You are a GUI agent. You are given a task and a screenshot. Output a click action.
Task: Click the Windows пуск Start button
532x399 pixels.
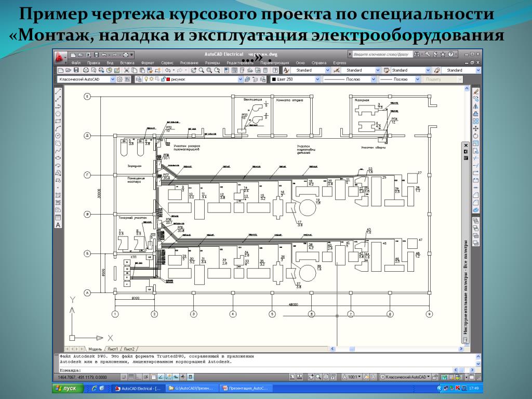pyautogui.click(x=68, y=388)
